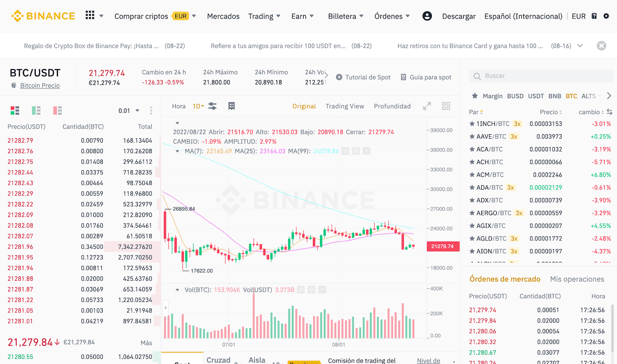Show sell orders only view icon
The width and height of the screenshot is (617, 364).
[x=57, y=110]
